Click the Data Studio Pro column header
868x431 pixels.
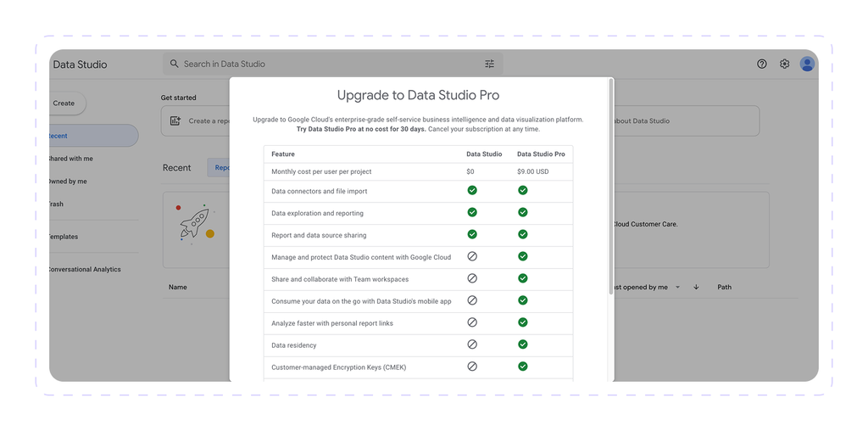pyautogui.click(x=541, y=154)
